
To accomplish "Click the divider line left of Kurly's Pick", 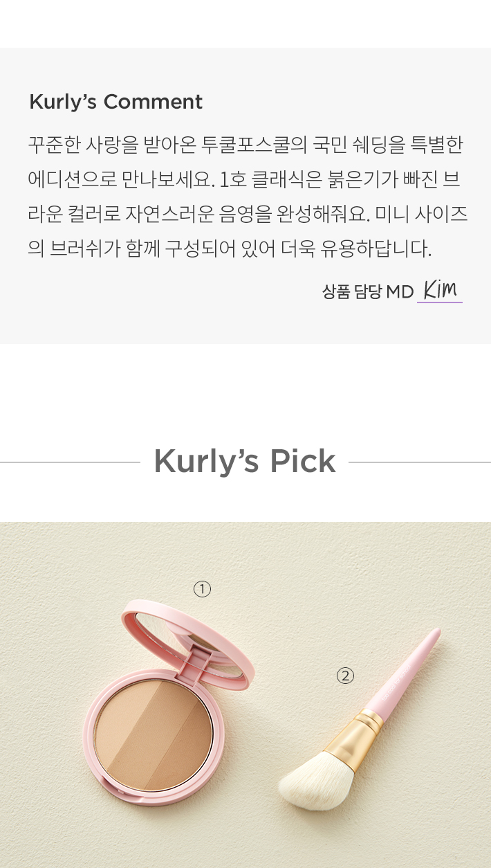I will coord(70,462).
